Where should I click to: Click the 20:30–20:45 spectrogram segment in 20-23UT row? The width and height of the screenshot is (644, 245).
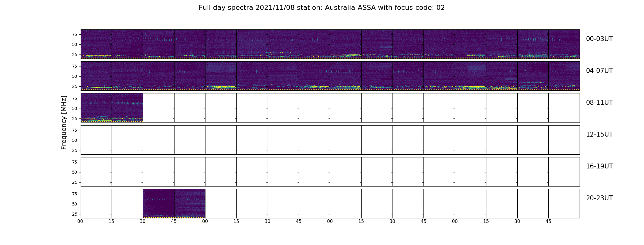(159, 204)
